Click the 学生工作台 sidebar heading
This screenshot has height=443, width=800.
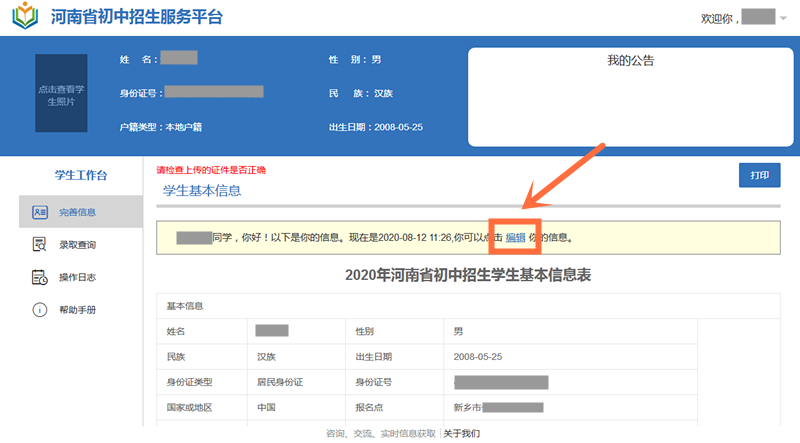[80, 176]
